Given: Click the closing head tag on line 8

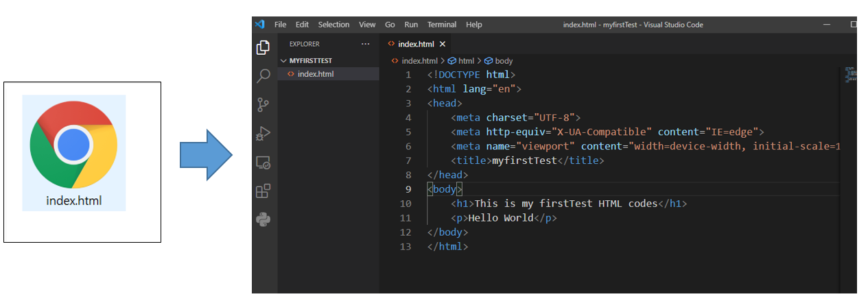Looking at the screenshot, I should (x=447, y=175).
